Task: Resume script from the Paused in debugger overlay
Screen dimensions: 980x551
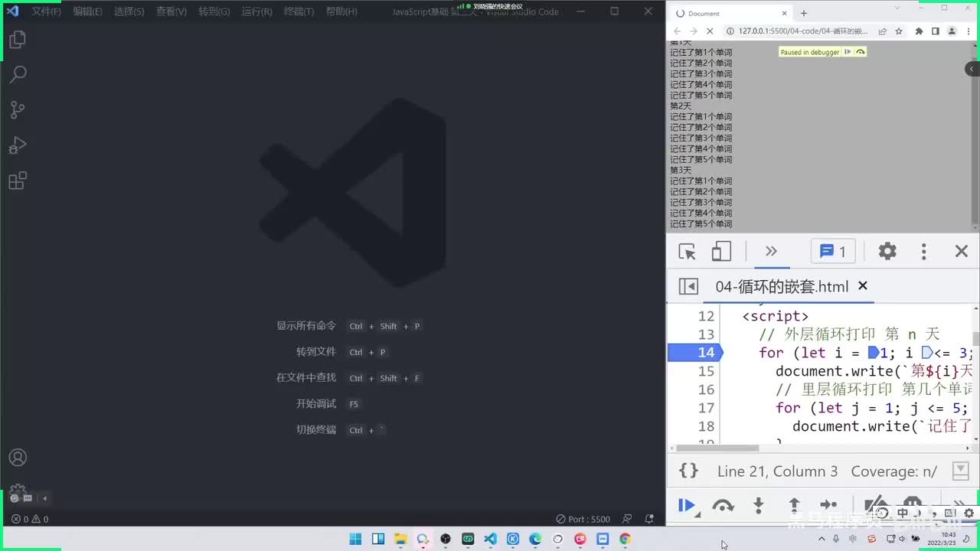Action: tap(848, 52)
